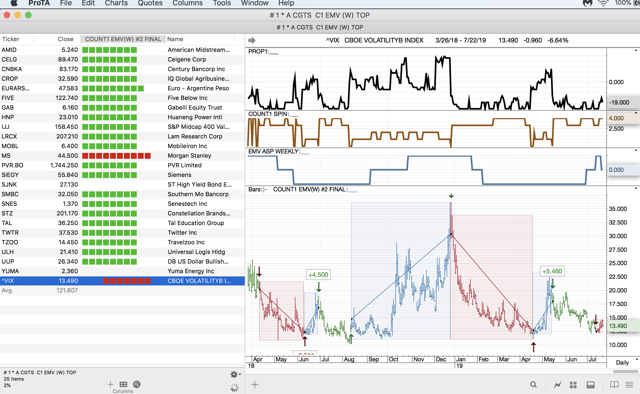The image size is (640, 394).
Task: Click the arrow icon left of ^VIX title
Action: coord(252,40)
